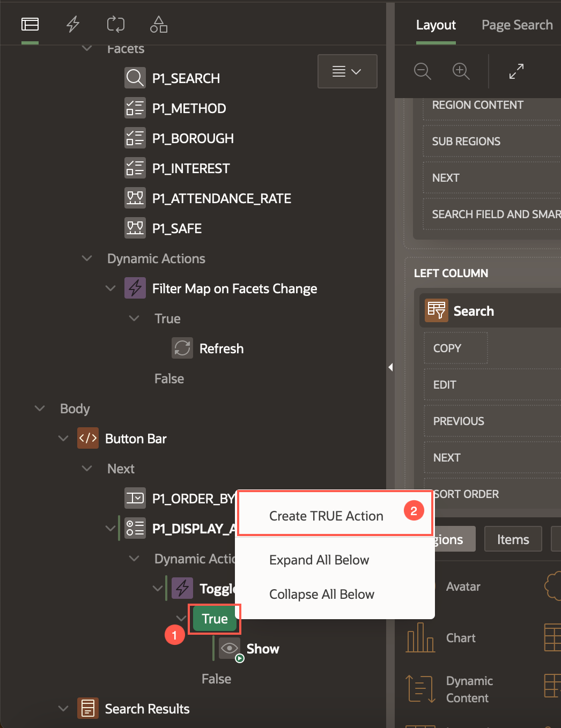Collapse the True branch under Filter Map
Viewport: 561px width, 728px height.
pyautogui.click(x=134, y=318)
